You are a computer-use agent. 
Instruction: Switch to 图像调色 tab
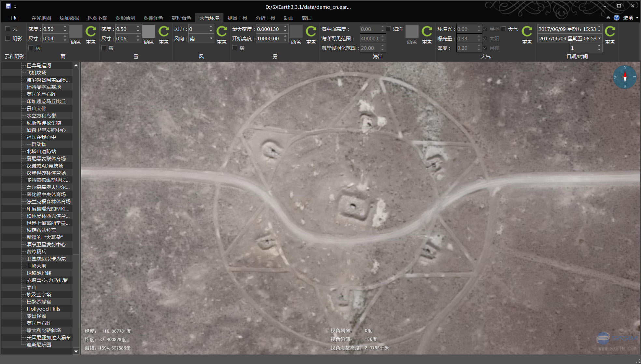pyautogui.click(x=153, y=18)
